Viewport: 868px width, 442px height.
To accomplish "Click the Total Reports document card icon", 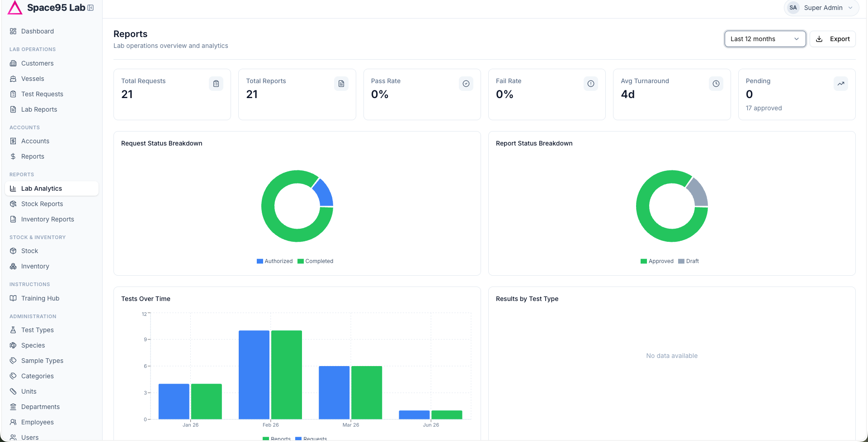I will pyautogui.click(x=341, y=84).
